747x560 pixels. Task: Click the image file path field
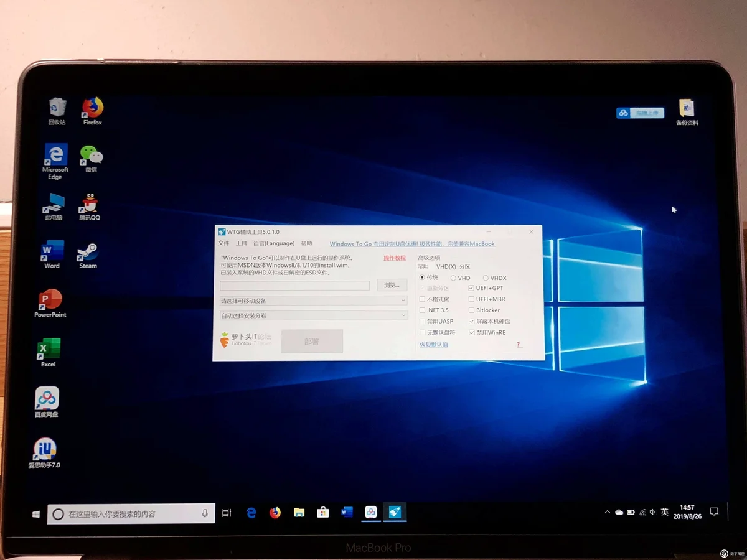point(294,286)
